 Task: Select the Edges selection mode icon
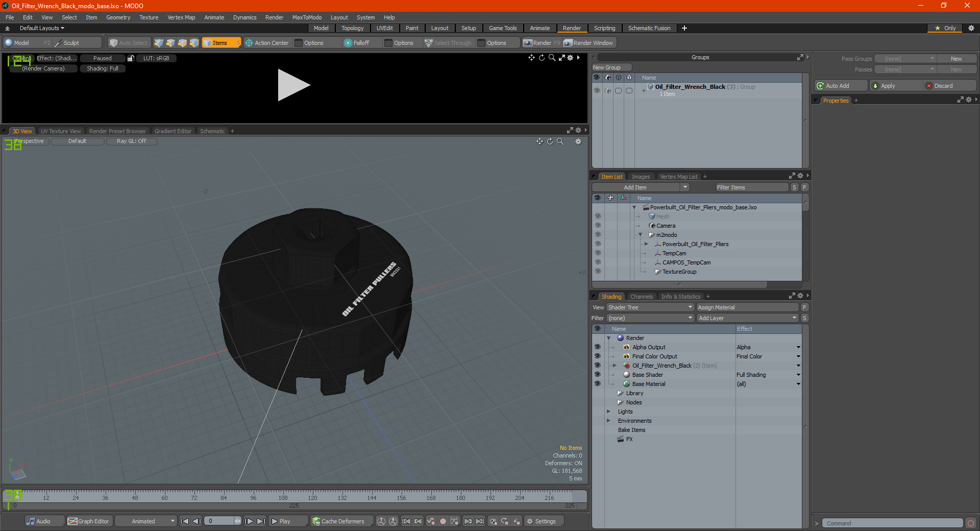(170, 43)
